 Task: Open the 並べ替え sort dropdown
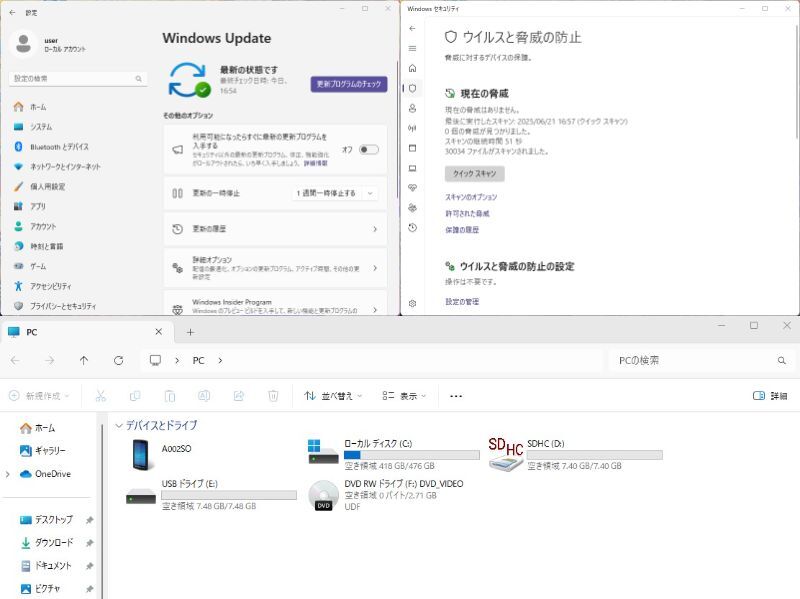[x=333, y=396]
